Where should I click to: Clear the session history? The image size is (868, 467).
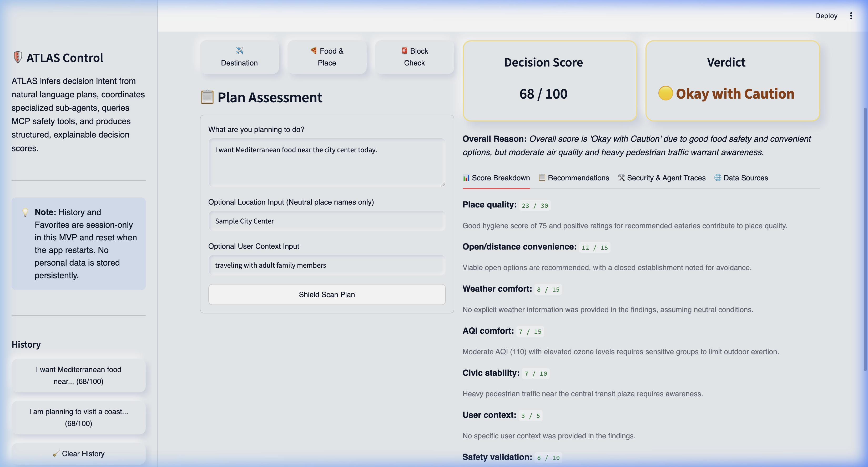[x=78, y=454]
